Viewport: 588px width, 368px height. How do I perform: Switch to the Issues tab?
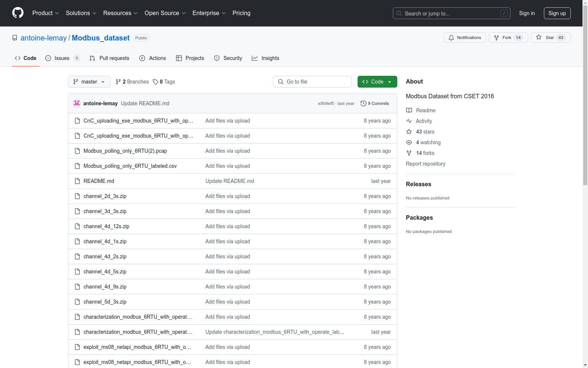(62, 58)
